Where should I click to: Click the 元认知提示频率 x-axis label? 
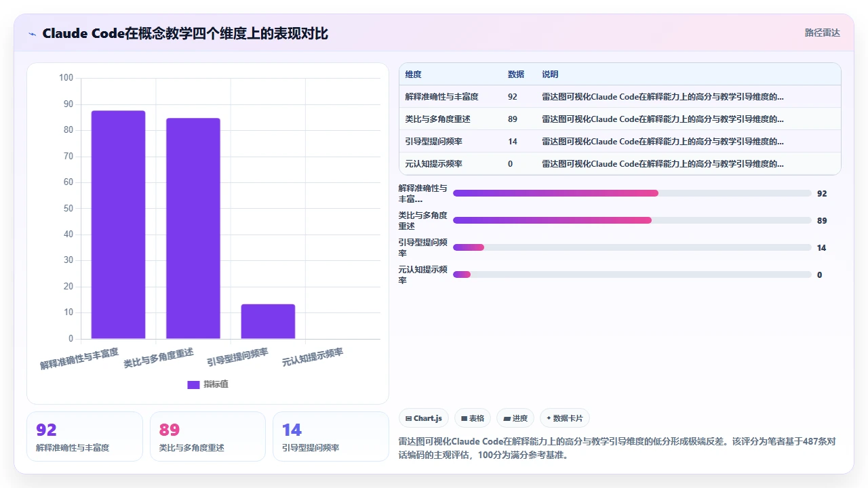[313, 357]
